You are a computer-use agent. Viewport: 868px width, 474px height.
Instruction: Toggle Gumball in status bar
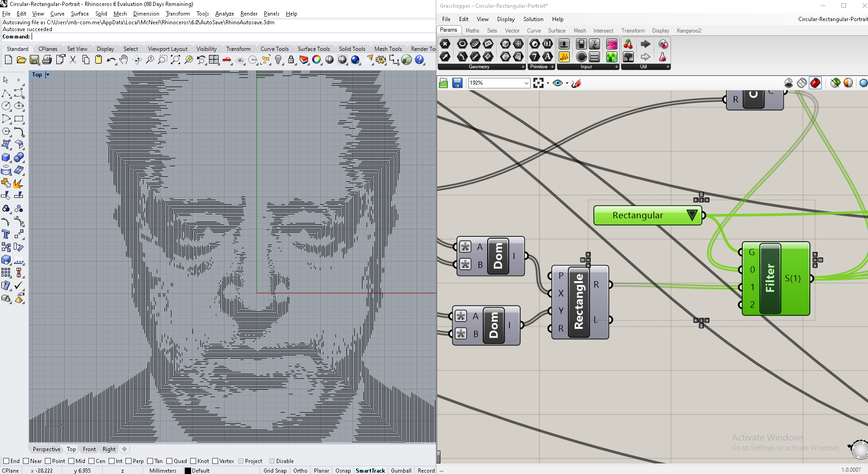coord(401,470)
